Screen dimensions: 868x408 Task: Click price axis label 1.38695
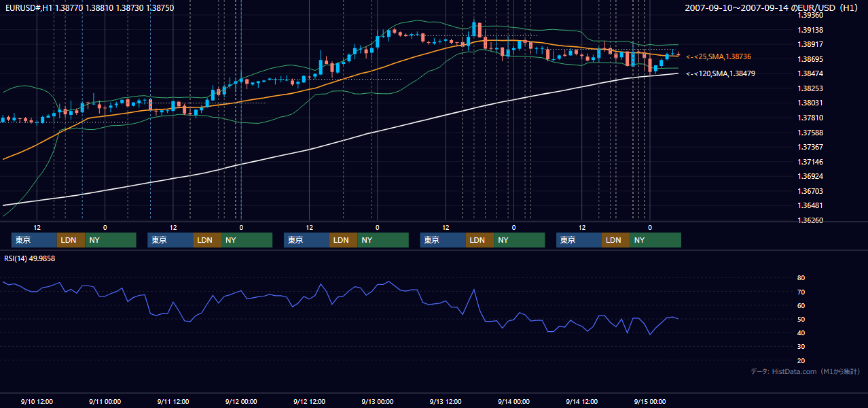[x=810, y=59]
